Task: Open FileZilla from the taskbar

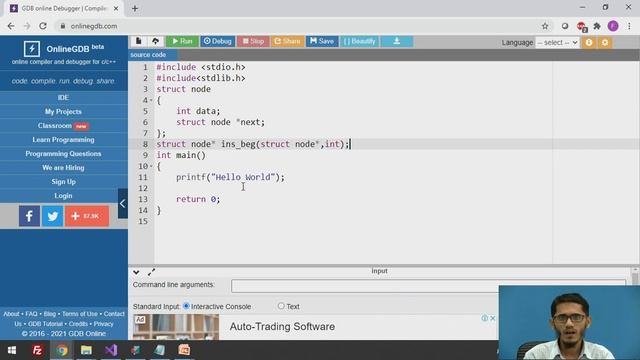Action: 37,350
